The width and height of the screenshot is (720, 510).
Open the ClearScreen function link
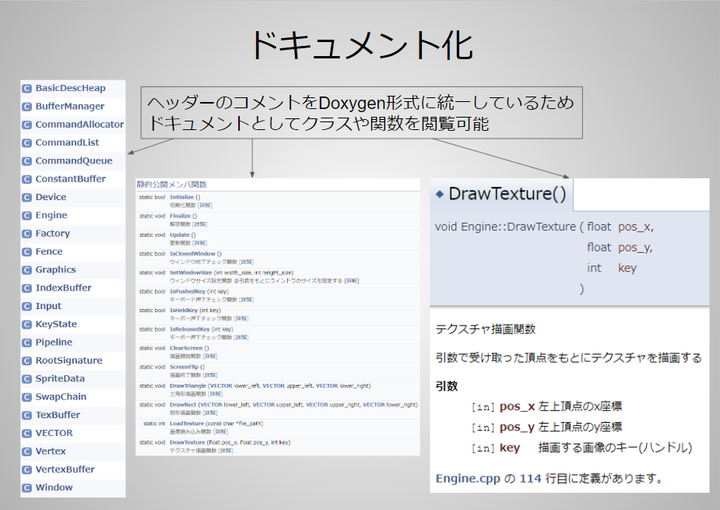pyautogui.click(x=186, y=348)
